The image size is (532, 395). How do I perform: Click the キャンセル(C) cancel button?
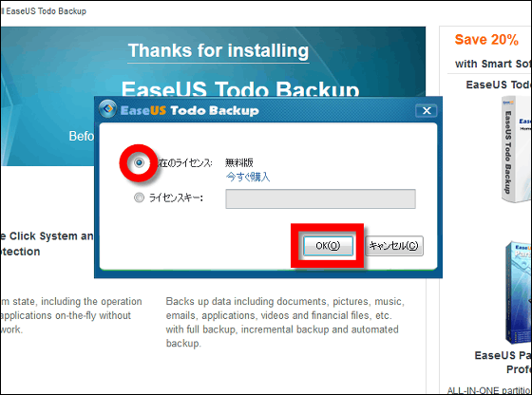pyautogui.click(x=394, y=246)
